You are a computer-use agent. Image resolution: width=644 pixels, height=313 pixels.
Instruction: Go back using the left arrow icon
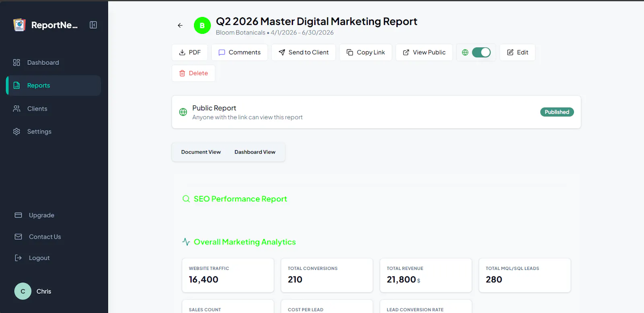(180, 25)
